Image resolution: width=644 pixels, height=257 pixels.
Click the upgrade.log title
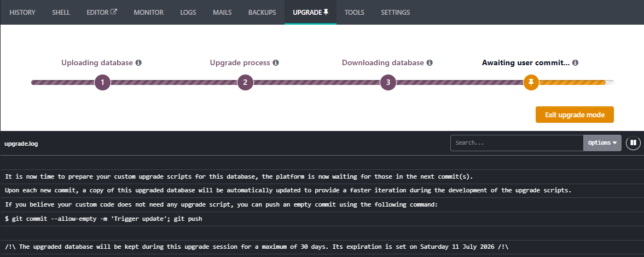tap(21, 144)
